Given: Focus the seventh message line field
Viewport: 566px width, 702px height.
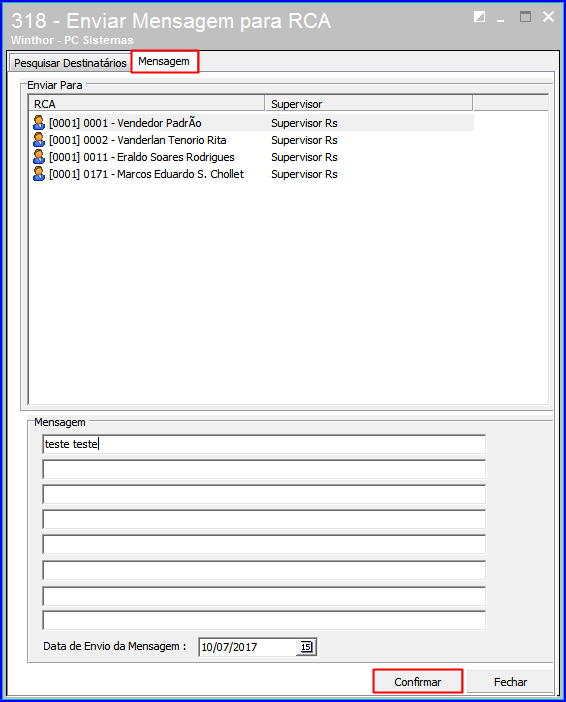Looking at the screenshot, I should 264,595.
